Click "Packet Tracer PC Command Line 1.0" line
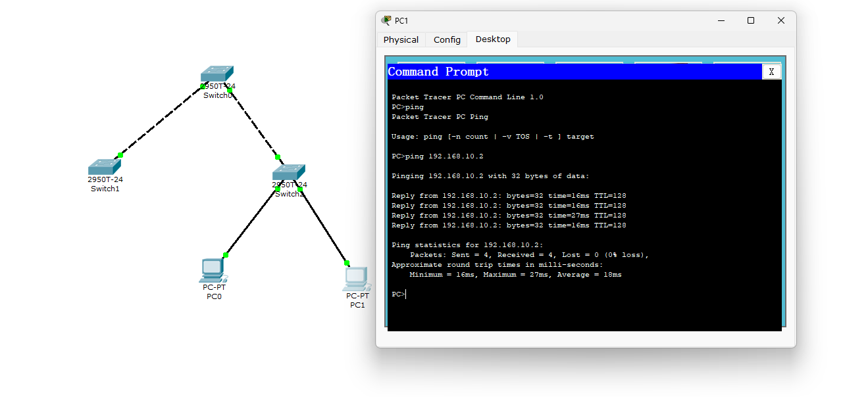This screenshot has height=397, width=868. [467, 97]
